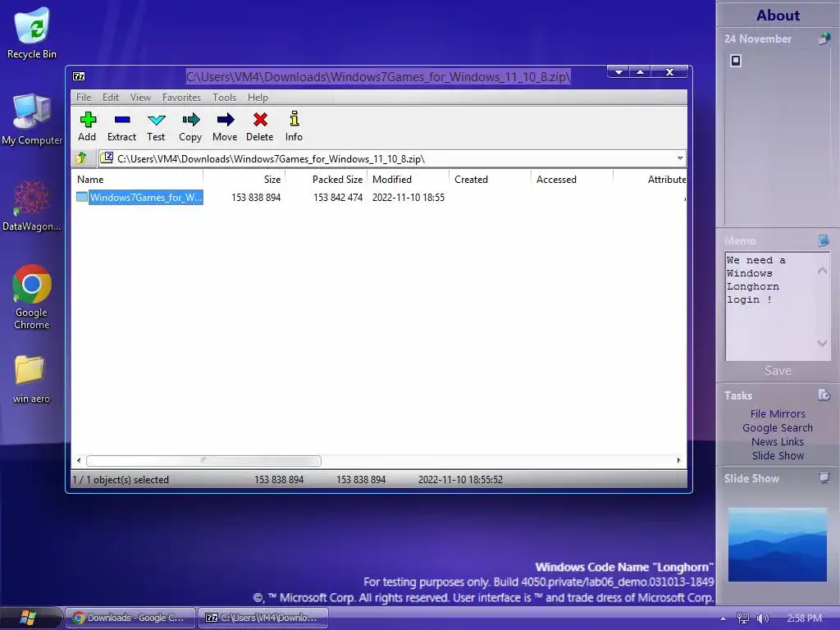Select My Computer desktop icon
This screenshot has width=840, height=630.
(x=32, y=119)
